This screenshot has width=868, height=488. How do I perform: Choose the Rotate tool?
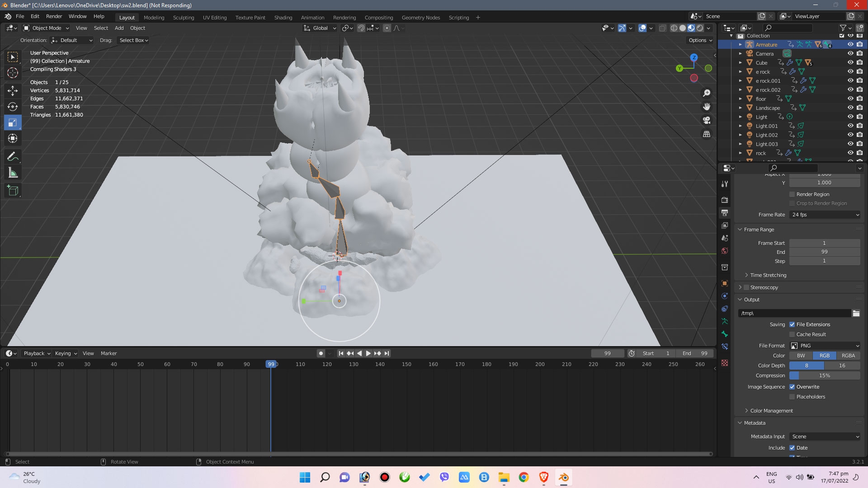click(13, 107)
